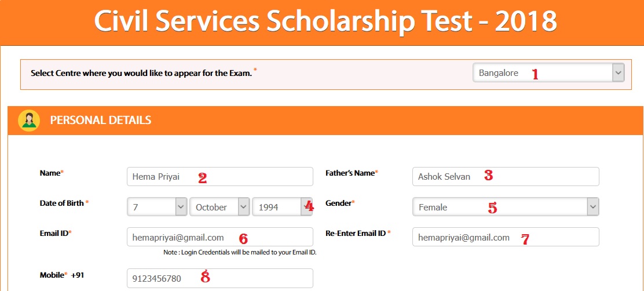Click the arrow on the month dropdown
The width and height of the screenshot is (644, 291).
tap(243, 207)
